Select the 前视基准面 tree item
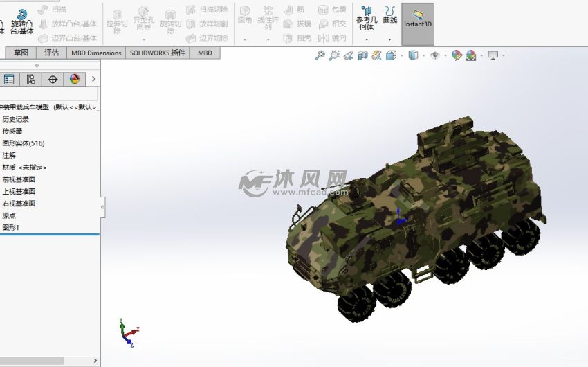The width and height of the screenshot is (588, 367). (19, 179)
